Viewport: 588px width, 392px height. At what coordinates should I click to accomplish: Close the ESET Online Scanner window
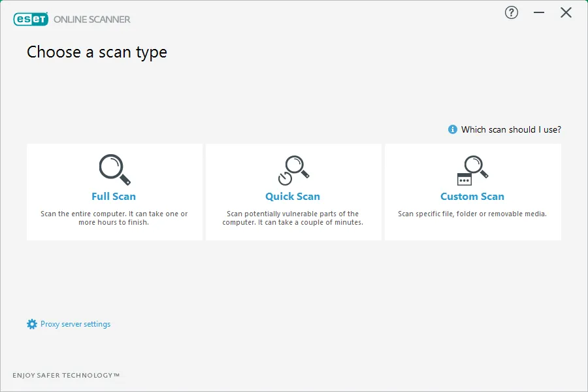pyautogui.click(x=566, y=13)
